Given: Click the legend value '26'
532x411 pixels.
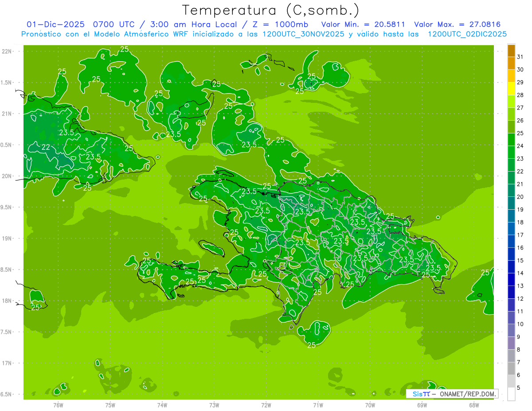Looking at the screenshot, I should (x=520, y=120).
